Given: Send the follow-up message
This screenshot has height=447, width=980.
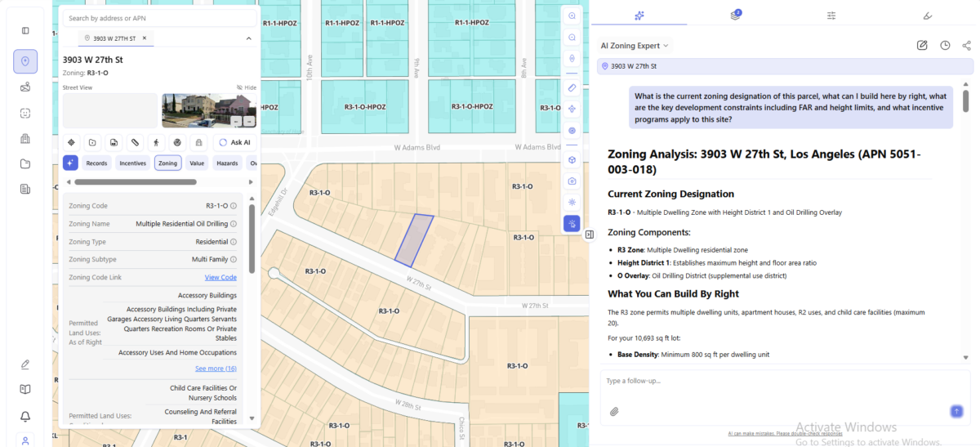Looking at the screenshot, I should (x=956, y=411).
